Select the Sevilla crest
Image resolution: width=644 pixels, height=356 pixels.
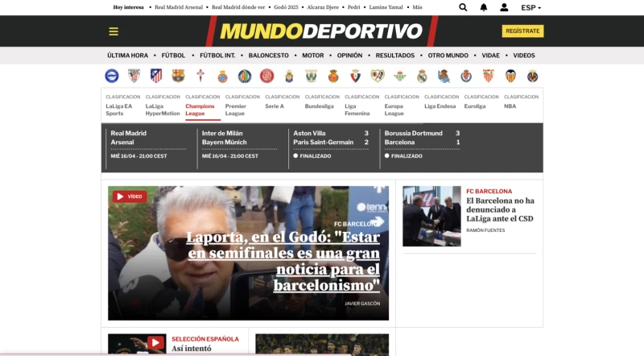click(489, 76)
